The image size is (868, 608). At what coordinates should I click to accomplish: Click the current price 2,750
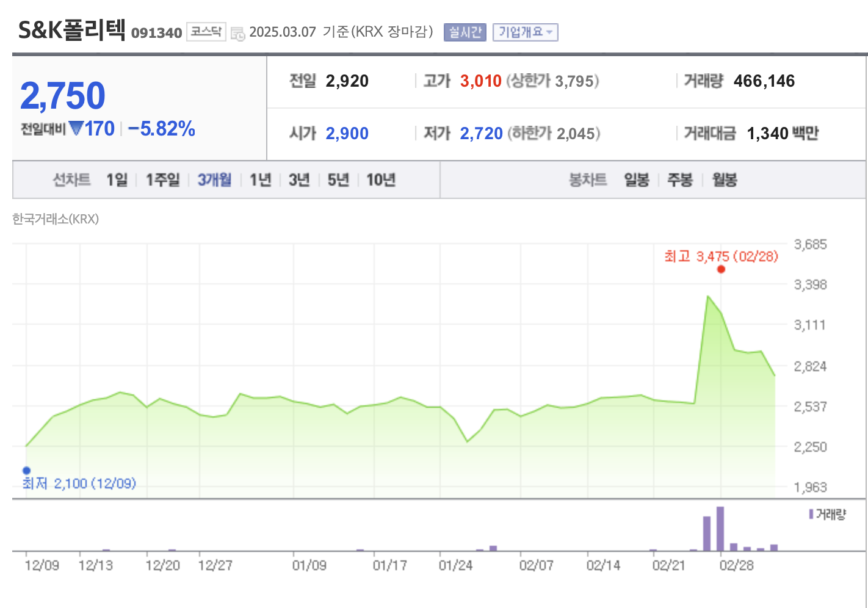[x=63, y=96]
